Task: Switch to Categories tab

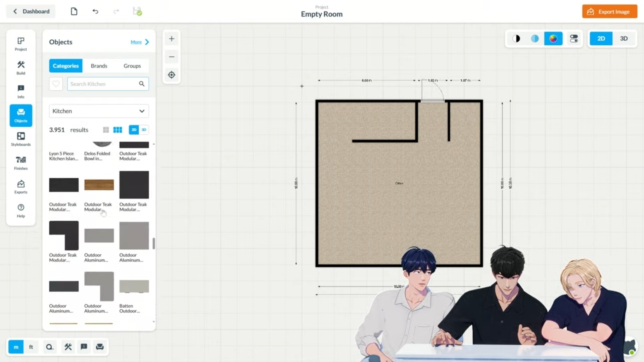Action: pos(65,66)
